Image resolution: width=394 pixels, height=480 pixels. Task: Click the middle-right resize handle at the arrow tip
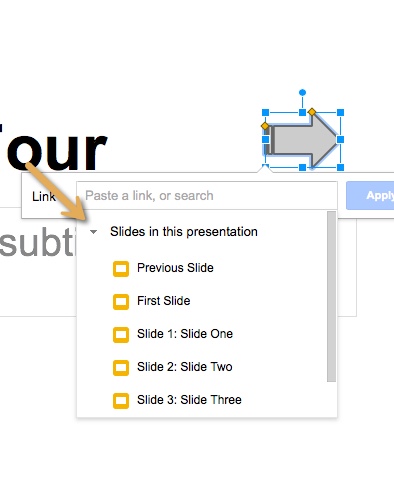point(340,140)
